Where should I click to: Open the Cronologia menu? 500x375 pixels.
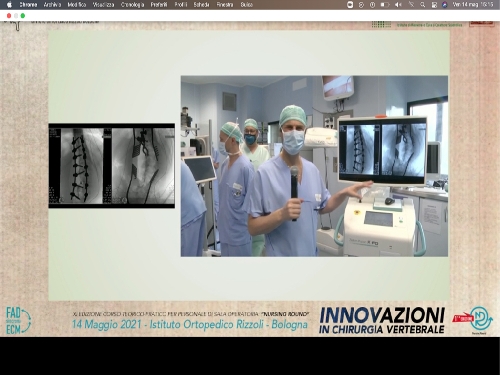click(x=132, y=5)
